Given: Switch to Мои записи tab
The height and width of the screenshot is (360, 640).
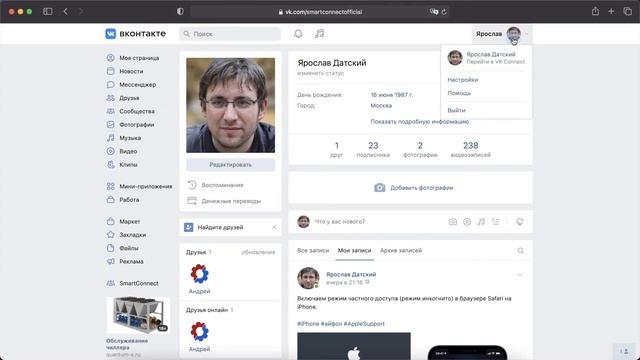Looking at the screenshot, I should coord(354,250).
